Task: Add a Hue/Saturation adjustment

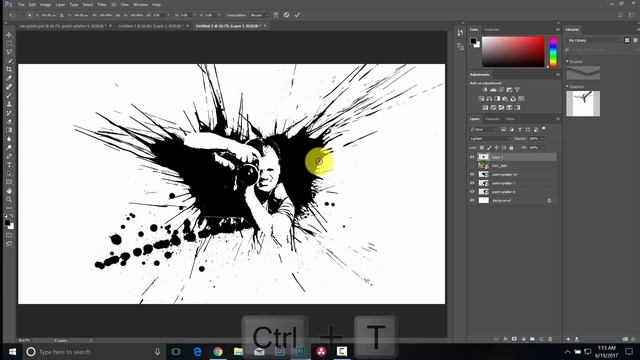Action: pos(481,99)
